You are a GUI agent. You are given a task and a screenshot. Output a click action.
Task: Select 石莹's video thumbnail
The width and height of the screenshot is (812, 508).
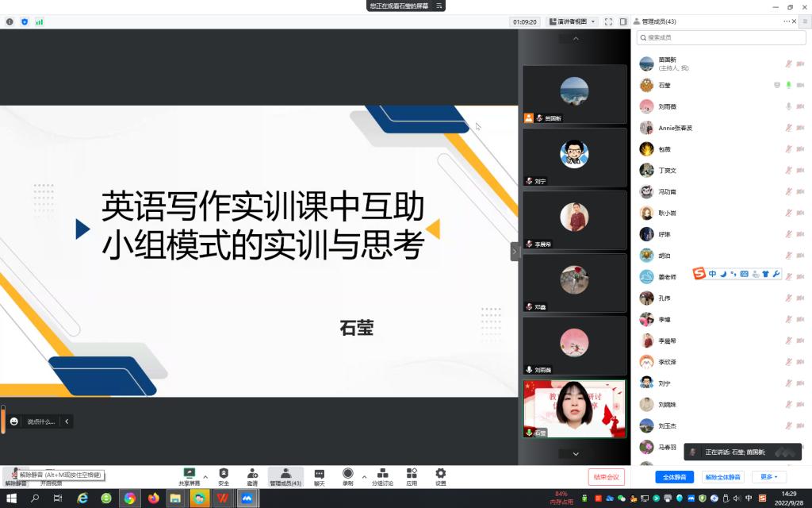tap(575, 408)
